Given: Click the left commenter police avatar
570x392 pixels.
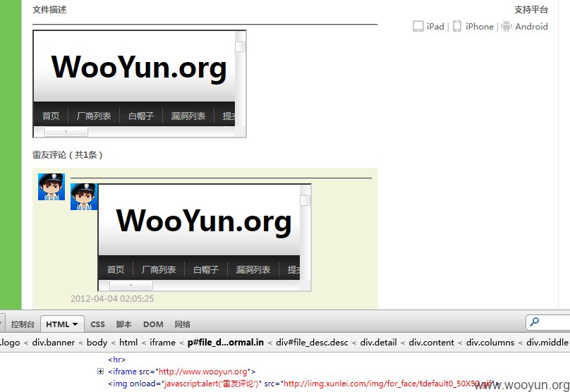Looking at the screenshot, I should [x=51, y=187].
